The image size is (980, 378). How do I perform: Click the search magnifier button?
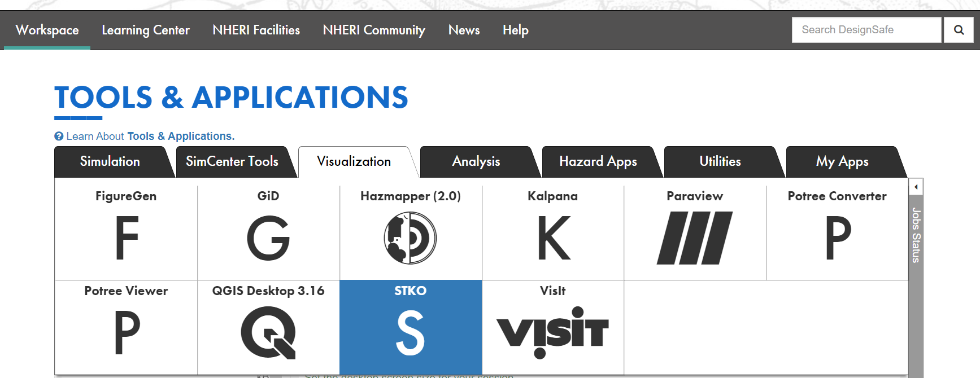click(959, 30)
